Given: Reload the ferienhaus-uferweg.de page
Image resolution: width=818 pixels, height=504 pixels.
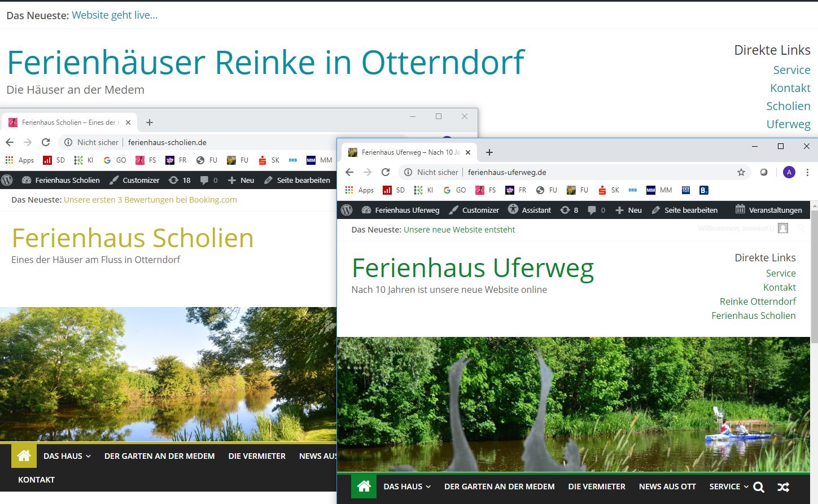Looking at the screenshot, I should [x=386, y=172].
